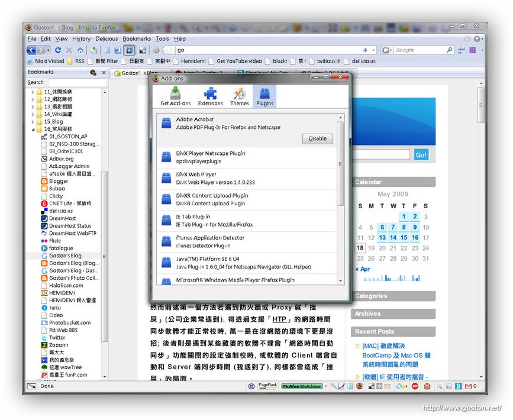The width and height of the screenshot is (513, 420).
Task: Click the bookmarks sidebar scrollbar thumb
Action: pos(105,257)
